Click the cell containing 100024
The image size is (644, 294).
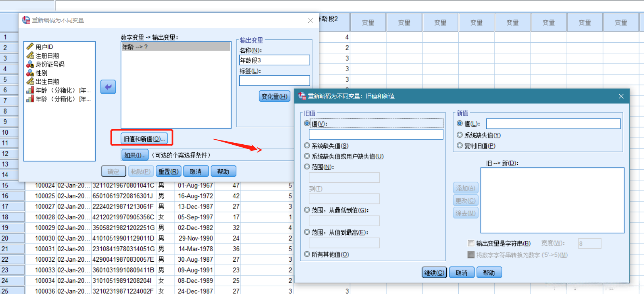[x=41, y=185]
